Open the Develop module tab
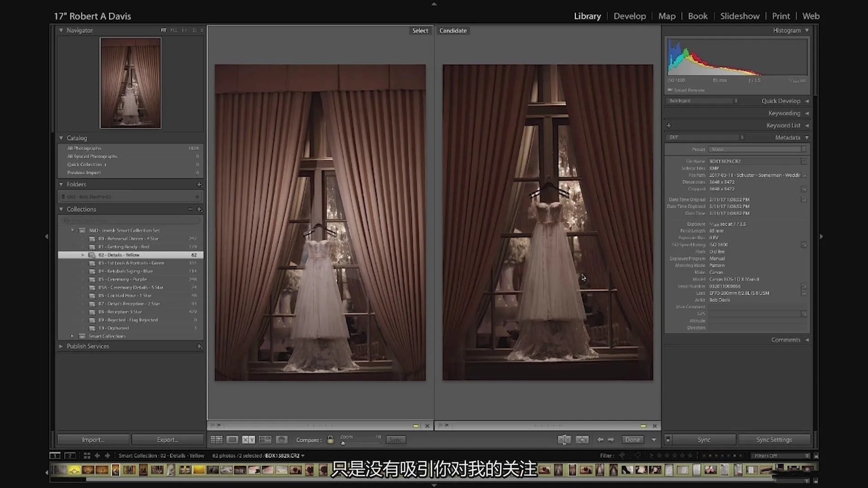 (x=630, y=16)
